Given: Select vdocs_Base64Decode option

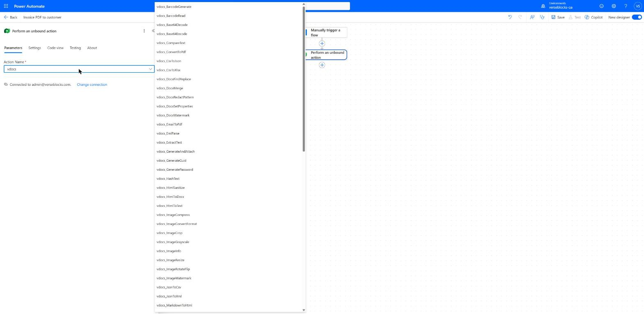Looking at the screenshot, I should coord(228,25).
